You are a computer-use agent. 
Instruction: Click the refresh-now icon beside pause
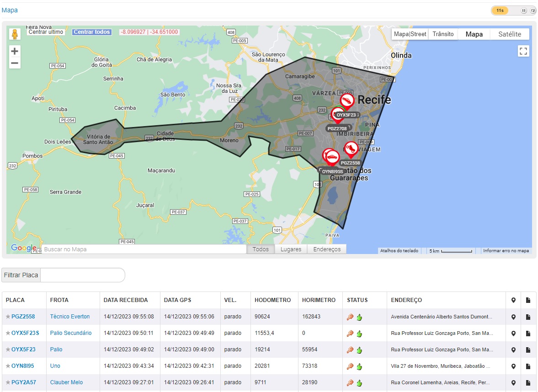(533, 11)
